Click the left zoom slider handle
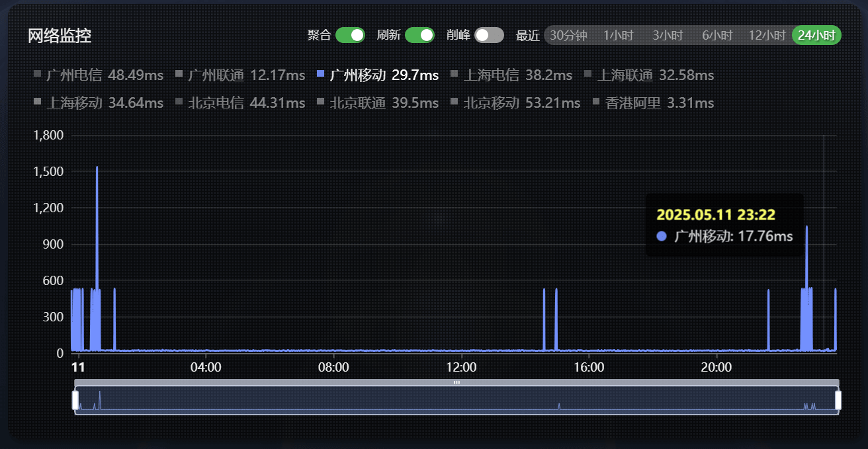The height and width of the screenshot is (449, 868). [75, 400]
